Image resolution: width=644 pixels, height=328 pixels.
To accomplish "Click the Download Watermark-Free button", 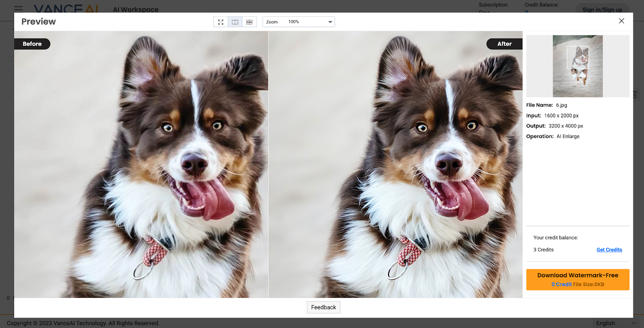I will [578, 279].
